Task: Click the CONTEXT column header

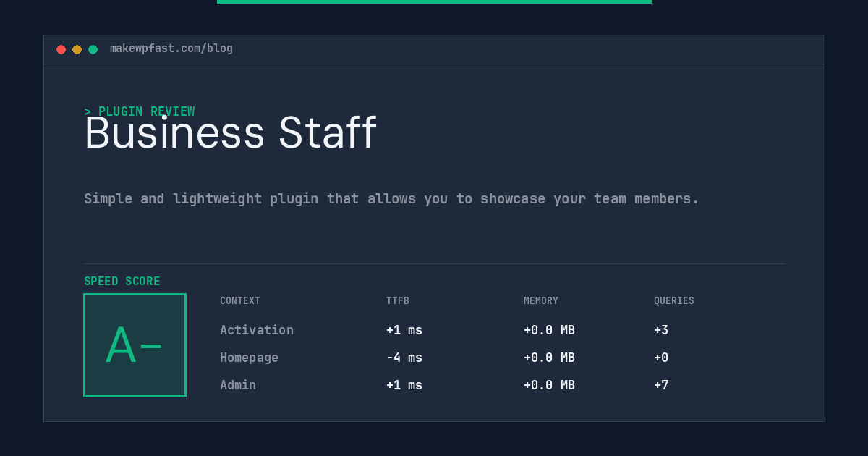Action: [x=240, y=301]
